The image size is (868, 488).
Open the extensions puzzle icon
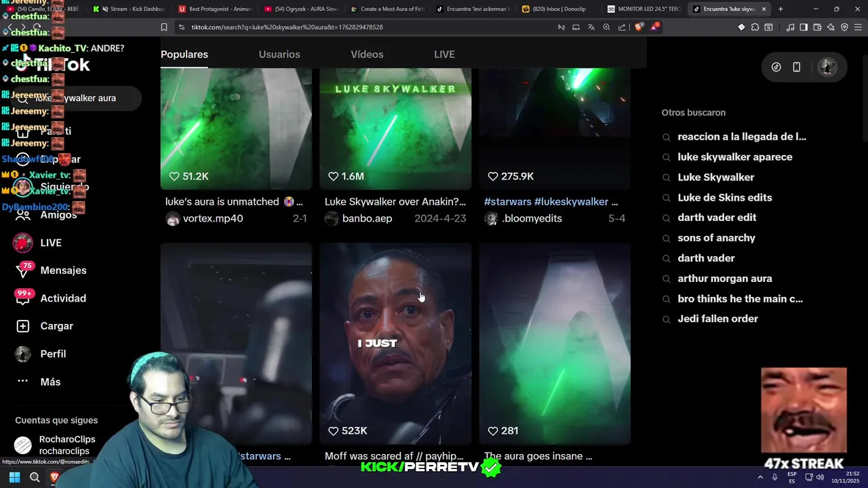pyautogui.click(x=755, y=27)
